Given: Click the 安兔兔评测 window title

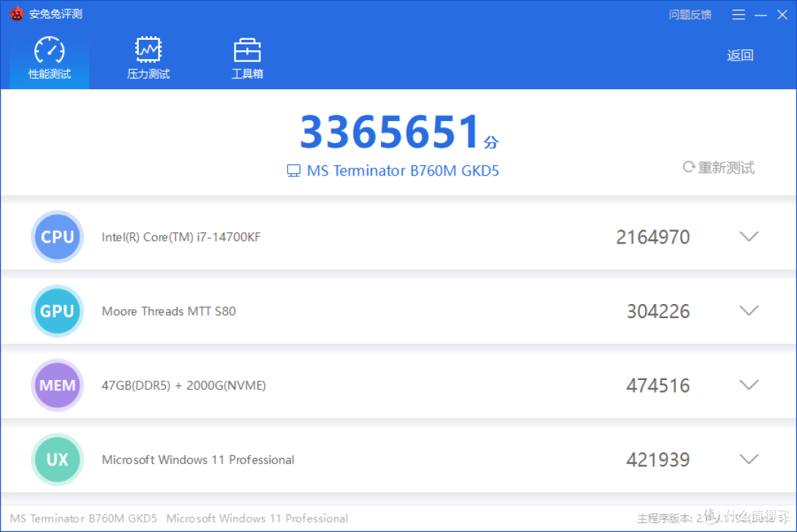Looking at the screenshot, I should pos(55,14).
